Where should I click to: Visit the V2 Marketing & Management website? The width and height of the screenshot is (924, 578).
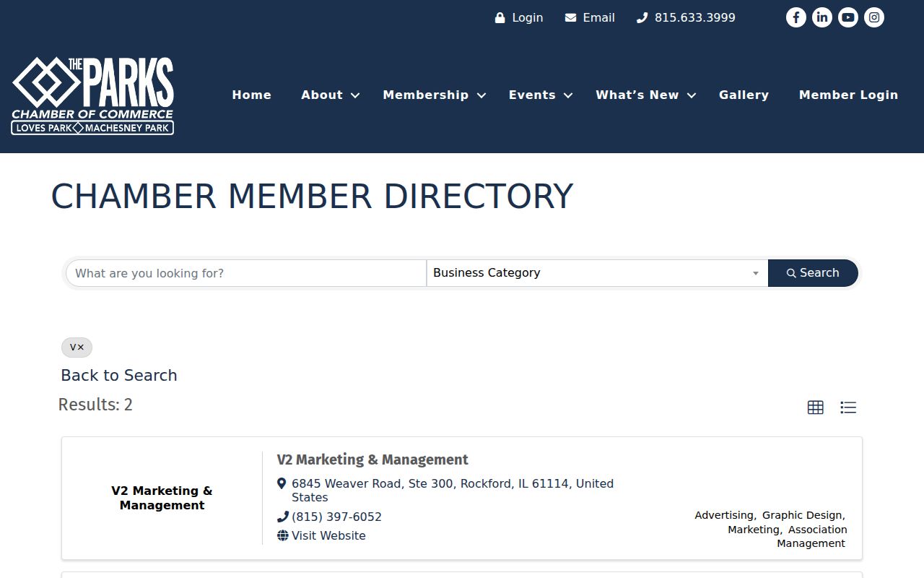pyautogui.click(x=328, y=535)
